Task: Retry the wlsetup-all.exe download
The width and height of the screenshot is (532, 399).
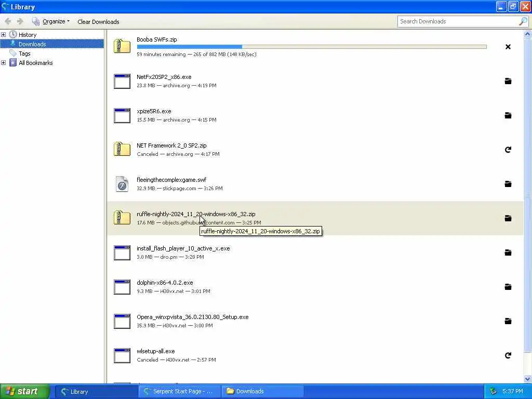Action: pos(508,355)
